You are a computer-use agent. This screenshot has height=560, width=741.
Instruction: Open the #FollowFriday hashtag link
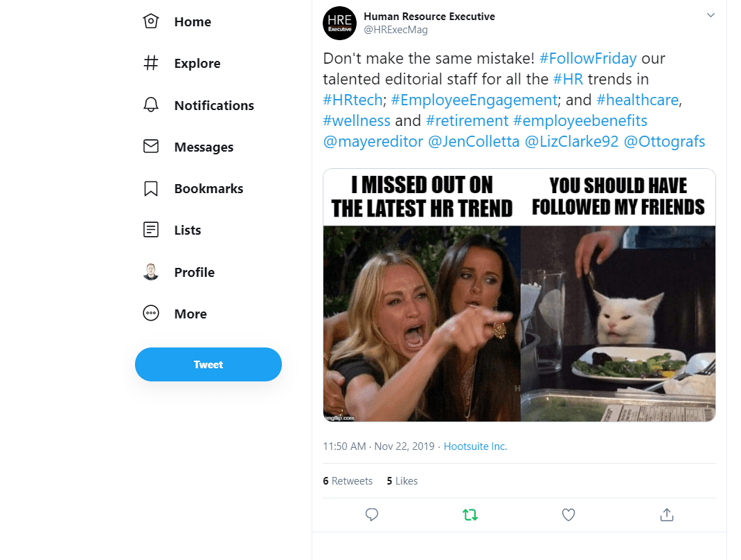(588, 58)
